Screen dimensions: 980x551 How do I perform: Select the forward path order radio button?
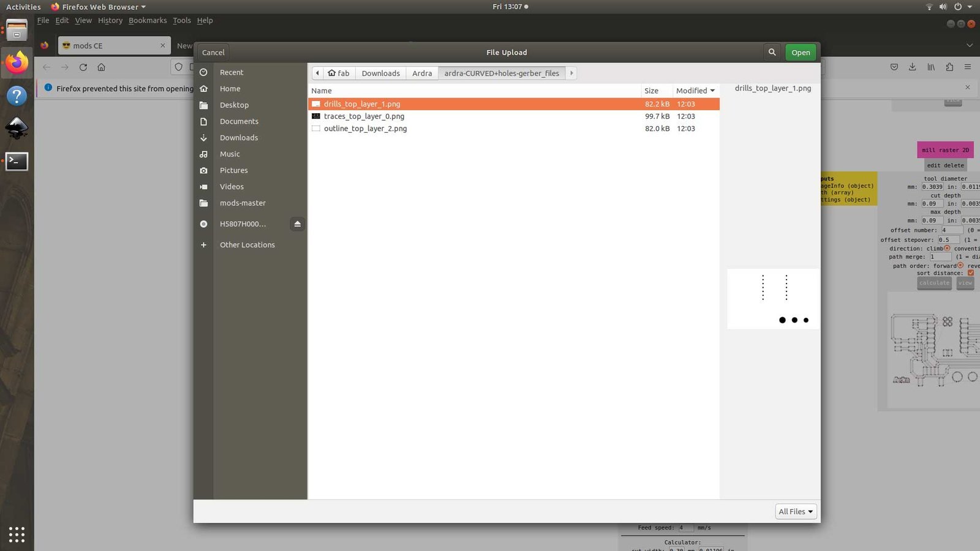coord(960,266)
